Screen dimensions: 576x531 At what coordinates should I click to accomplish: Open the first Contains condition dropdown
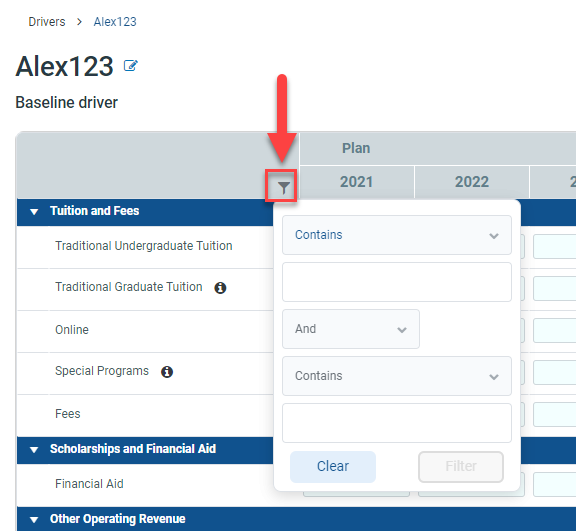pos(397,235)
